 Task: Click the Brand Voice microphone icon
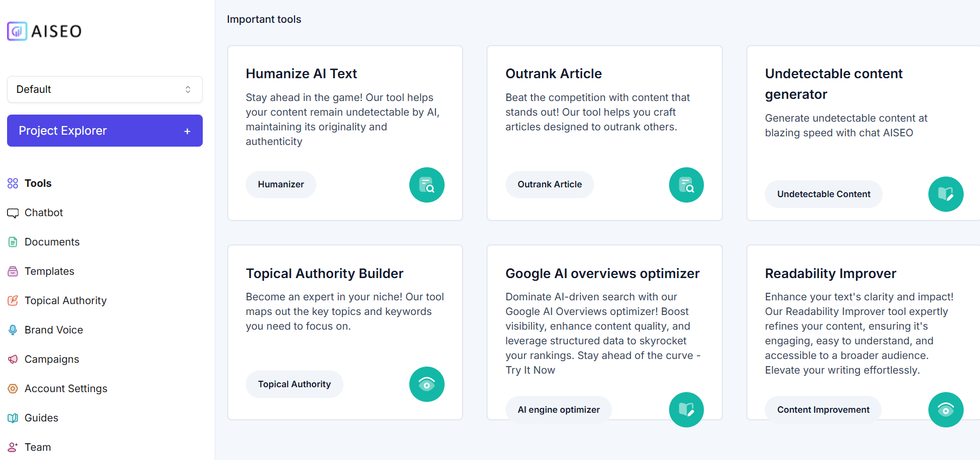click(13, 330)
